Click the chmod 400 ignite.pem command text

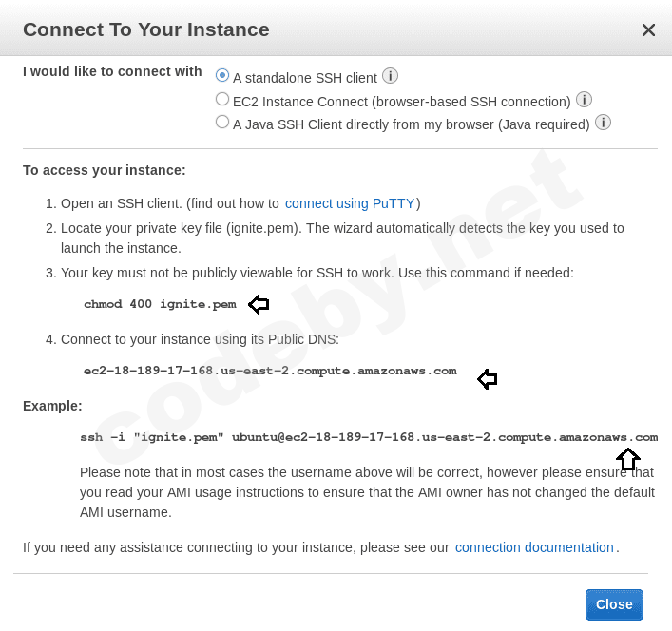pyautogui.click(x=160, y=305)
